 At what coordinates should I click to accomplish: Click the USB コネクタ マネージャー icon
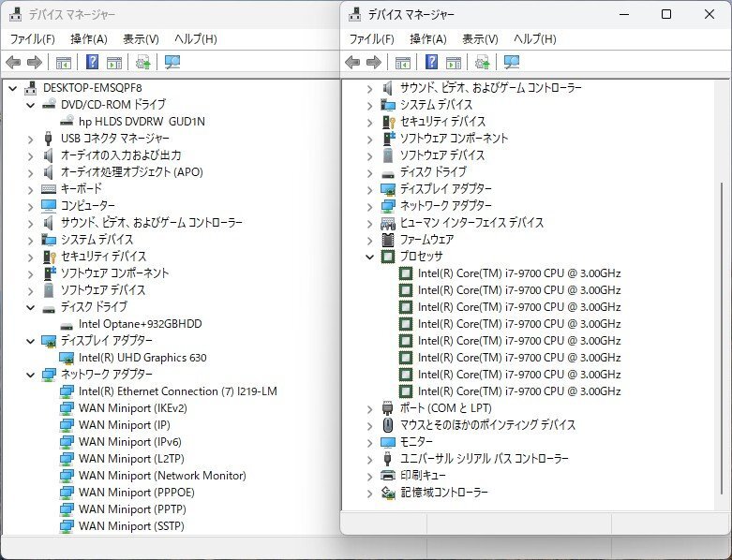[49, 138]
